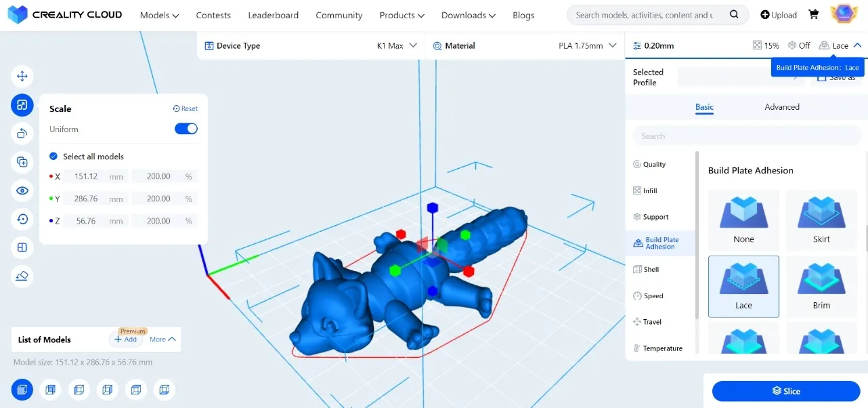Reset the scale values
The height and width of the screenshot is (408, 868).
[186, 108]
